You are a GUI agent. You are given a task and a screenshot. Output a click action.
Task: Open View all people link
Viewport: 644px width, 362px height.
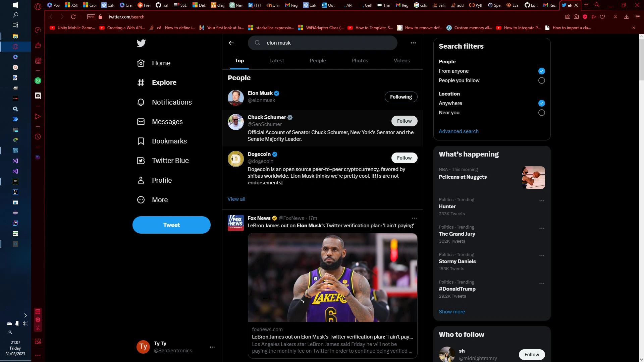pos(236,199)
